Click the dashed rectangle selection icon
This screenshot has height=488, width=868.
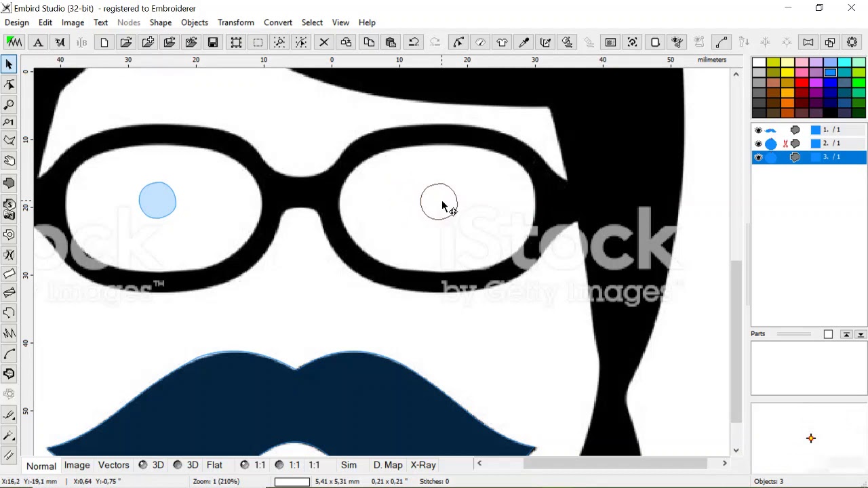pyautogui.click(x=258, y=42)
